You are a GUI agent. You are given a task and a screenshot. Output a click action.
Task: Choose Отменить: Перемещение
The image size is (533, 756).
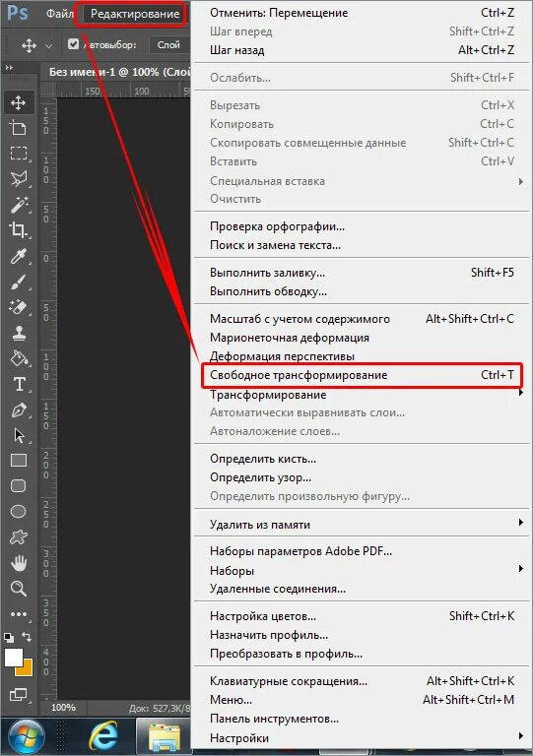pyautogui.click(x=362, y=13)
